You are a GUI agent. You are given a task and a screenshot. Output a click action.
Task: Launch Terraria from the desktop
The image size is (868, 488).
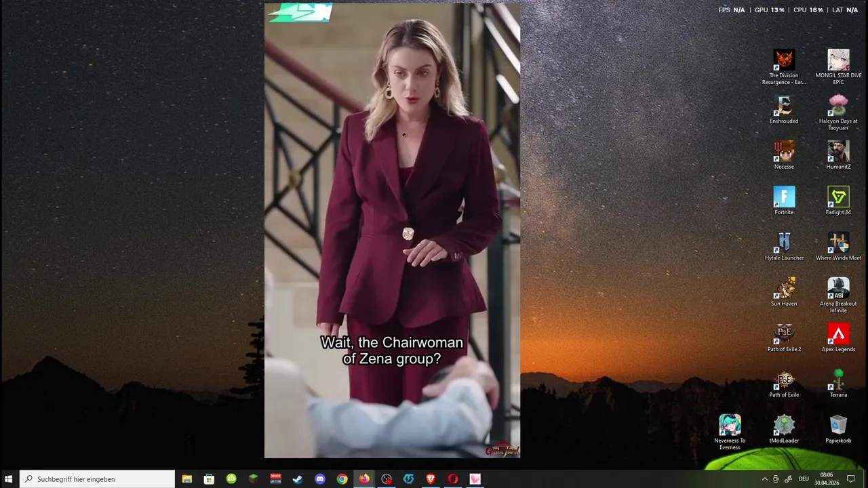click(838, 383)
